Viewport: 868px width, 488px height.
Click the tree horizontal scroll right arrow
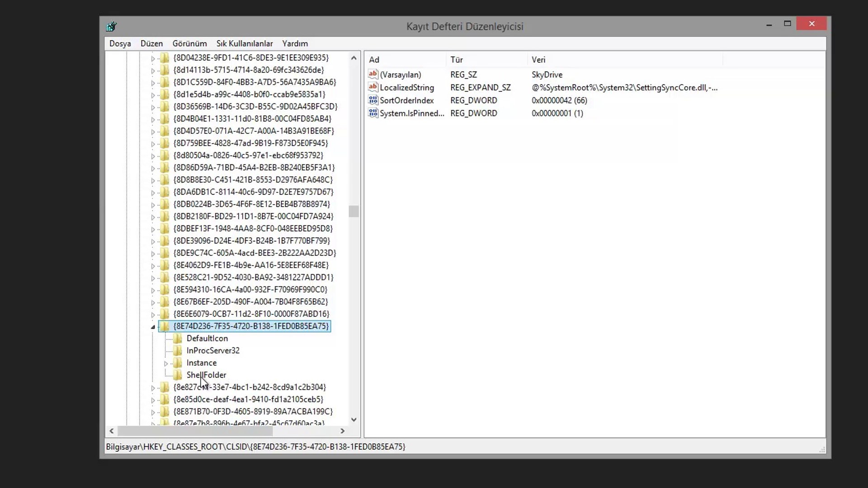tap(342, 431)
